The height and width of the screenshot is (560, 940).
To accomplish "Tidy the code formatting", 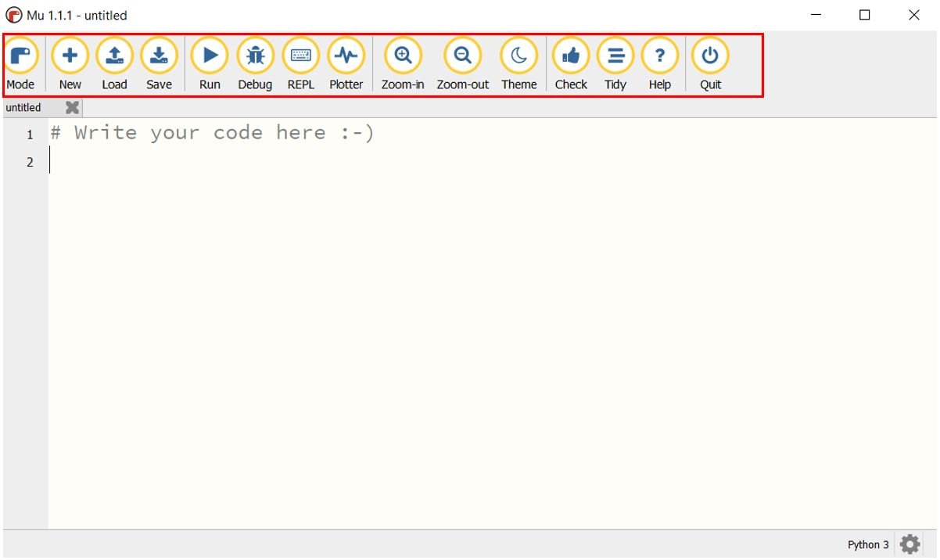I will coord(615,63).
